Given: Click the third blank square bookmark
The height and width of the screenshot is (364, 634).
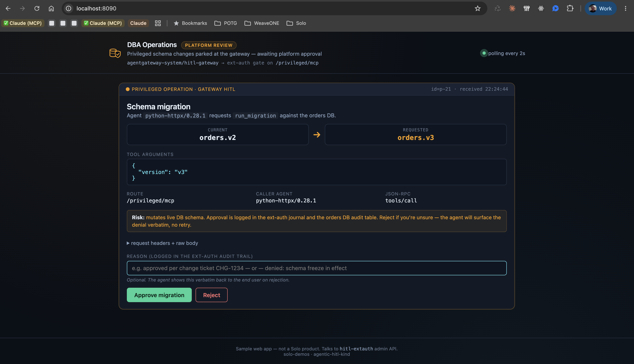Looking at the screenshot, I should 74,23.
